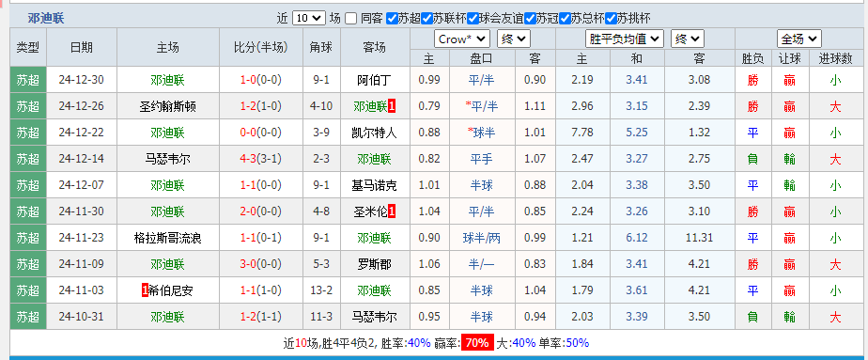The image size is (868, 360).
Task: Toggle the 同客 checkbox
Action: (351, 18)
